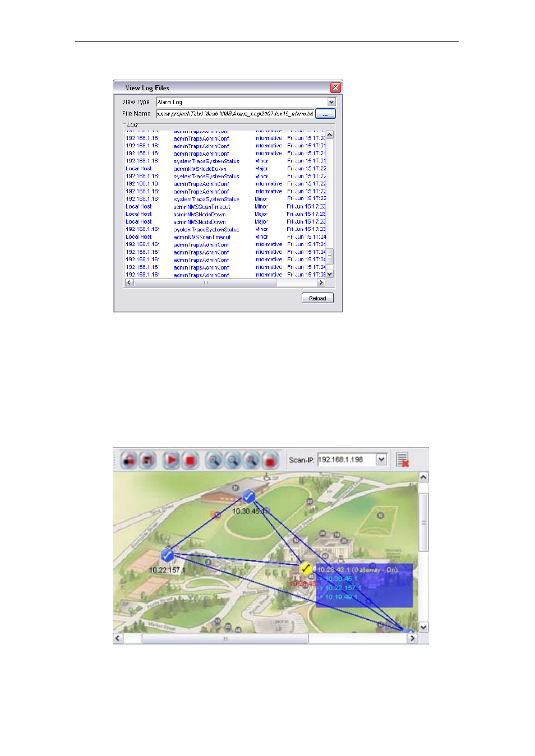Click the log list scroll up arrow
The image size is (535, 756).
[330, 134]
